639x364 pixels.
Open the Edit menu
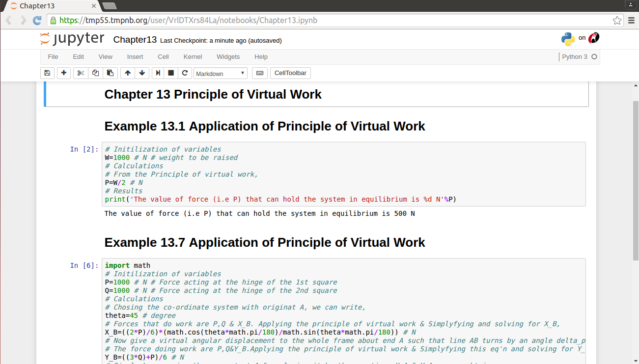click(x=79, y=57)
